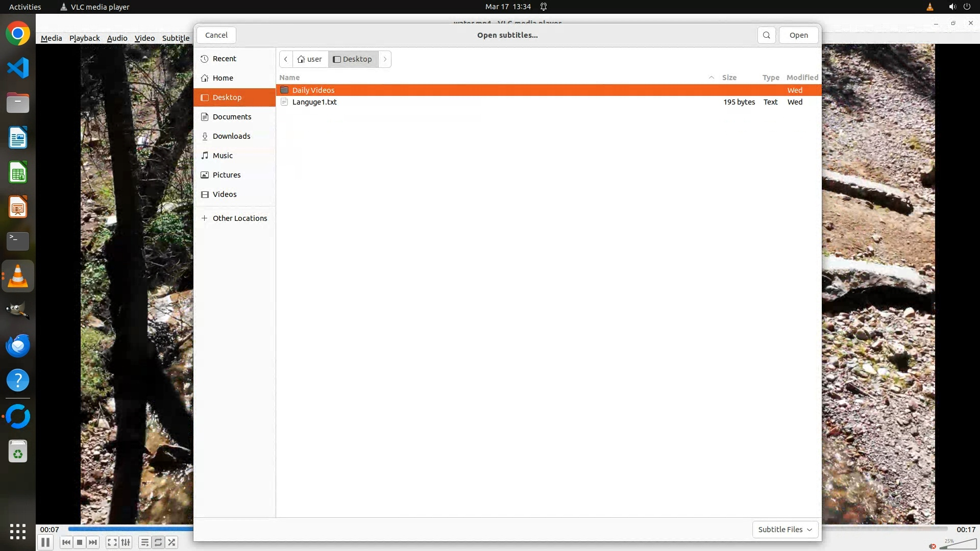Stop playback with the stop button
The image size is (980, 551).
(80, 542)
